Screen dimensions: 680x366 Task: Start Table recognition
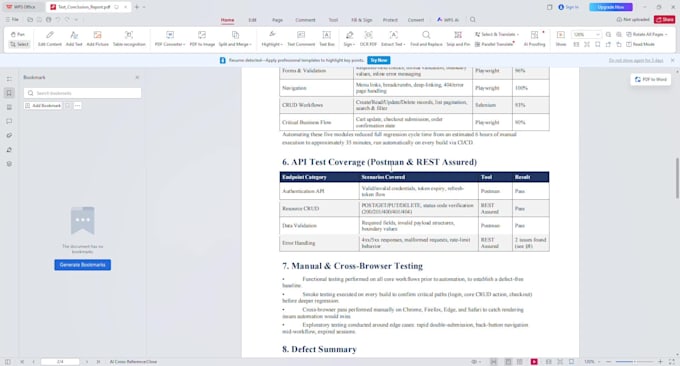point(129,39)
